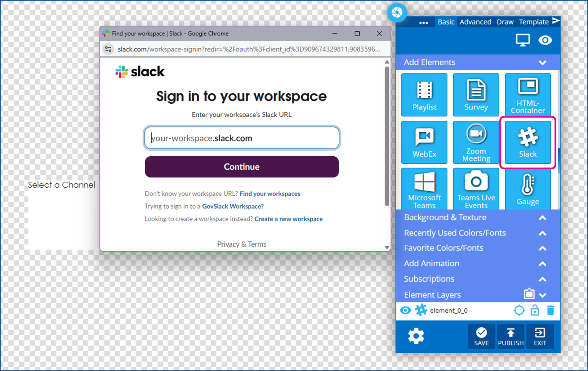Click the monitor preview icon

tap(523, 40)
